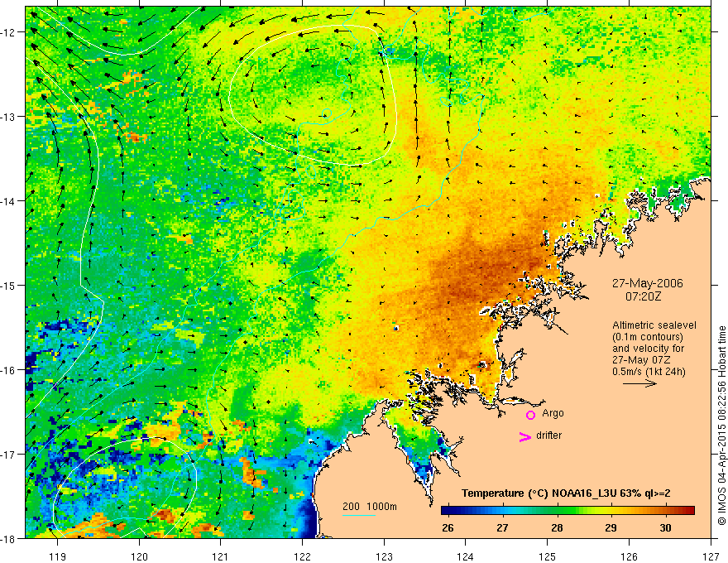Click the '(0.1m contours)' caption line
Image resolution: width=728 pixels, height=563 pixels.
click(x=648, y=337)
